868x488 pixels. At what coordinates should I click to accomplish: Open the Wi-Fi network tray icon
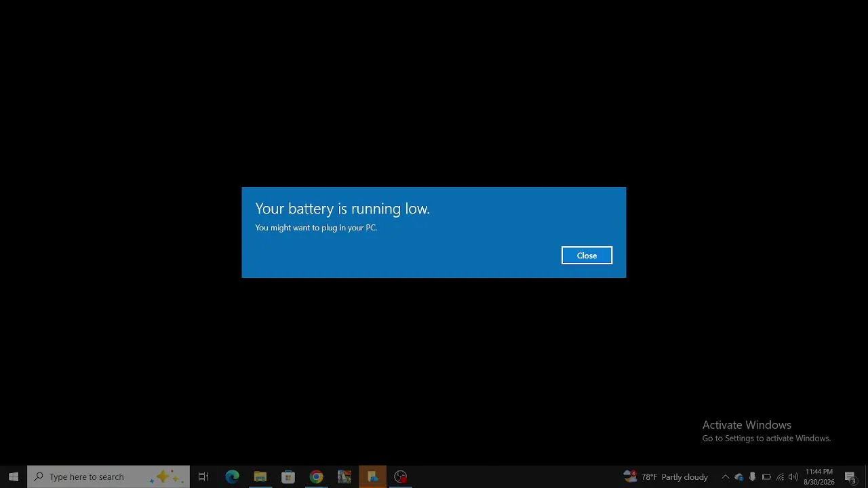tap(780, 476)
